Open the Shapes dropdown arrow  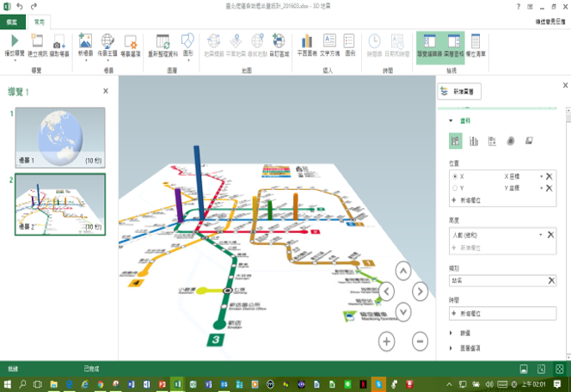(x=188, y=60)
